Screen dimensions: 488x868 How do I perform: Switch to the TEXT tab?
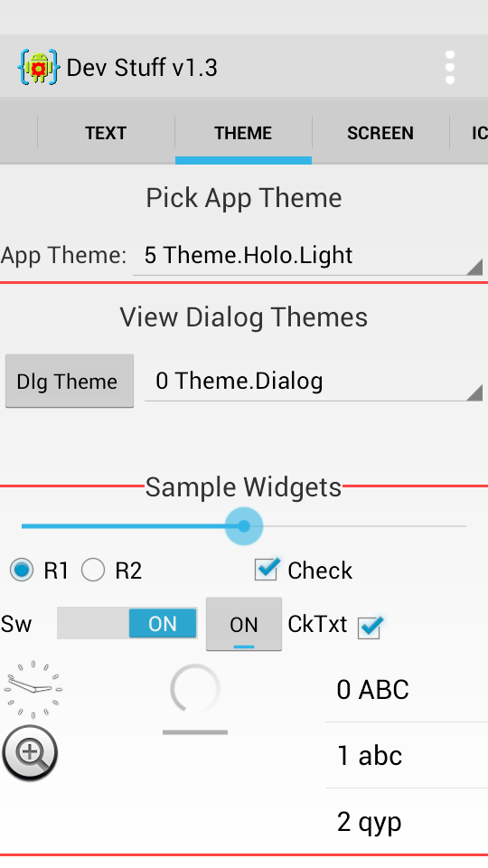[x=106, y=133]
